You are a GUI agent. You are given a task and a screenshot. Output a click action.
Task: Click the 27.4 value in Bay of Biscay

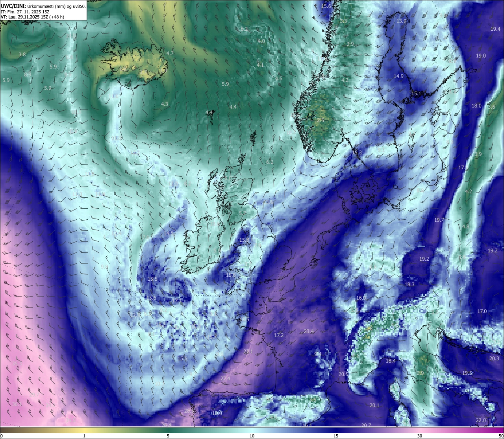coord(225,378)
